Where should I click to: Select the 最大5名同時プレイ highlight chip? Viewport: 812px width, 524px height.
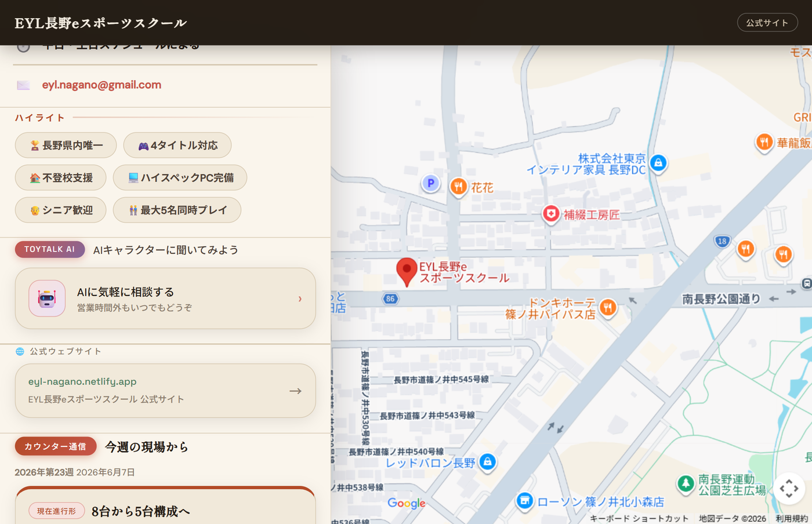(x=177, y=210)
